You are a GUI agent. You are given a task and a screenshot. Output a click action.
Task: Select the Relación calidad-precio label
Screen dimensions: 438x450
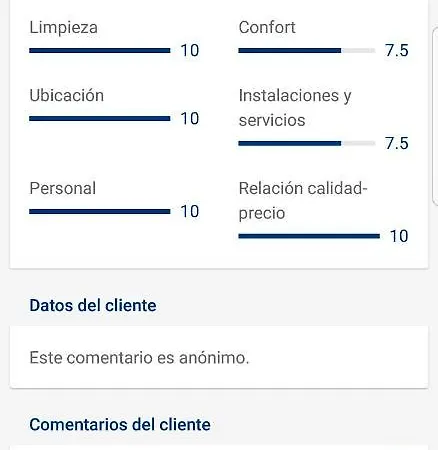coord(303,201)
